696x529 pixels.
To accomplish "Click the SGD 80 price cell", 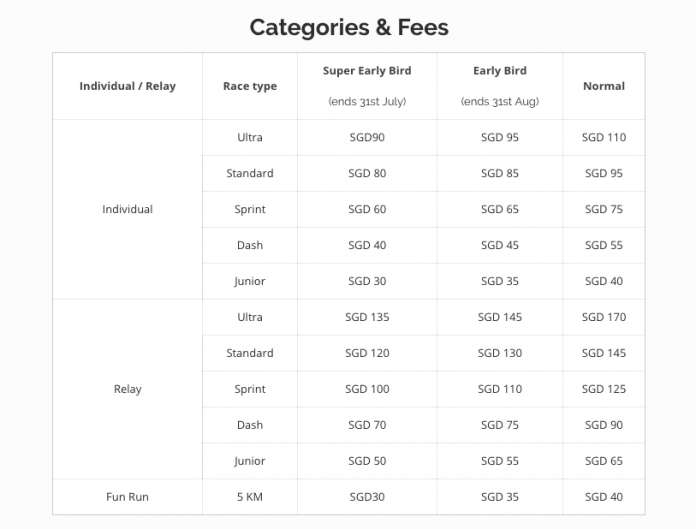I will click(x=367, y=173).
